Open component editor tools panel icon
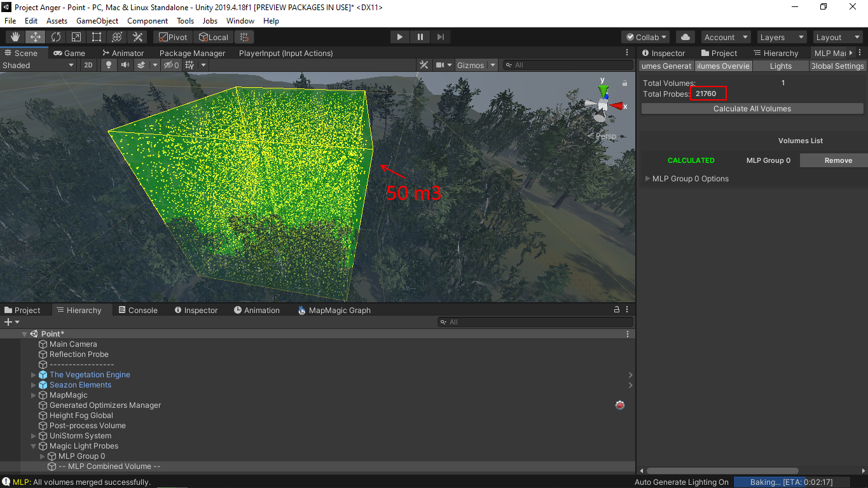This screenshot has width=868, height=488. coord(424,65)
